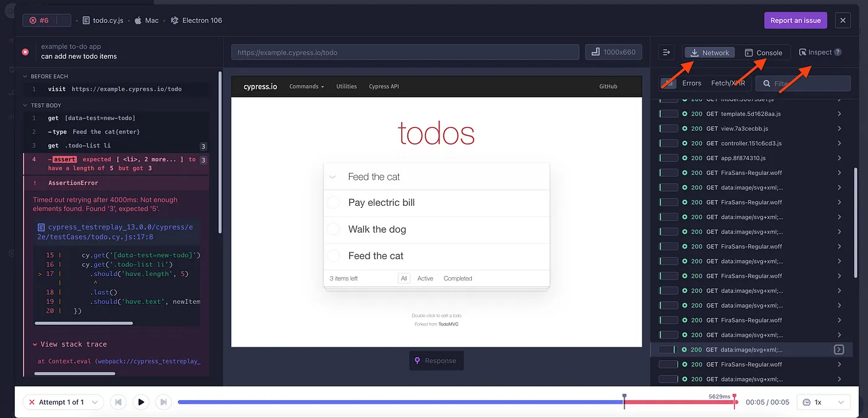
Task: Collapse the View stack trace section
Action: [x=69, y=344]
